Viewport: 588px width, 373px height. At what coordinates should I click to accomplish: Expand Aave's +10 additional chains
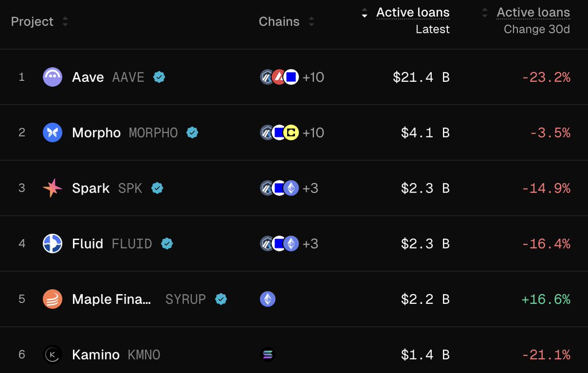(x=313, y=77)
